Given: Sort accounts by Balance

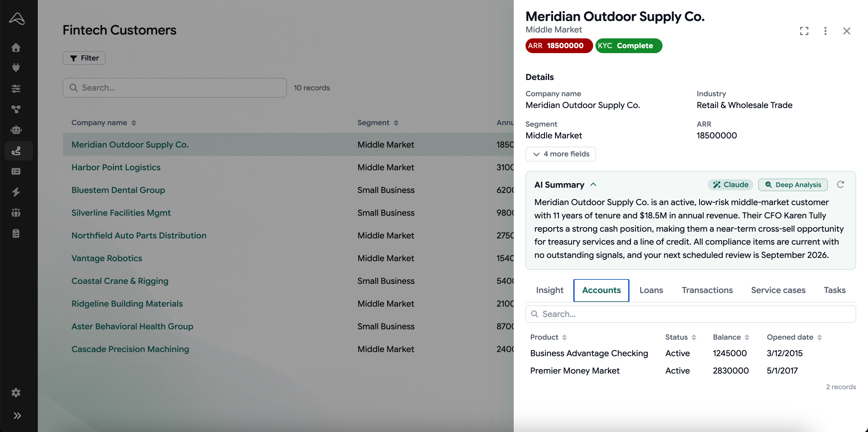Looking at the screenshot, I should tap(731, 337).
